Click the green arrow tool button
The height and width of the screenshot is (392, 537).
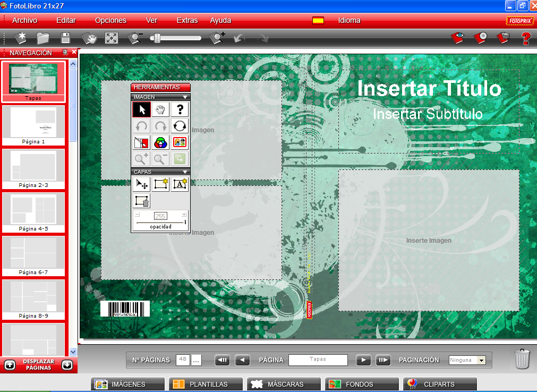click(x=180, y=159)
